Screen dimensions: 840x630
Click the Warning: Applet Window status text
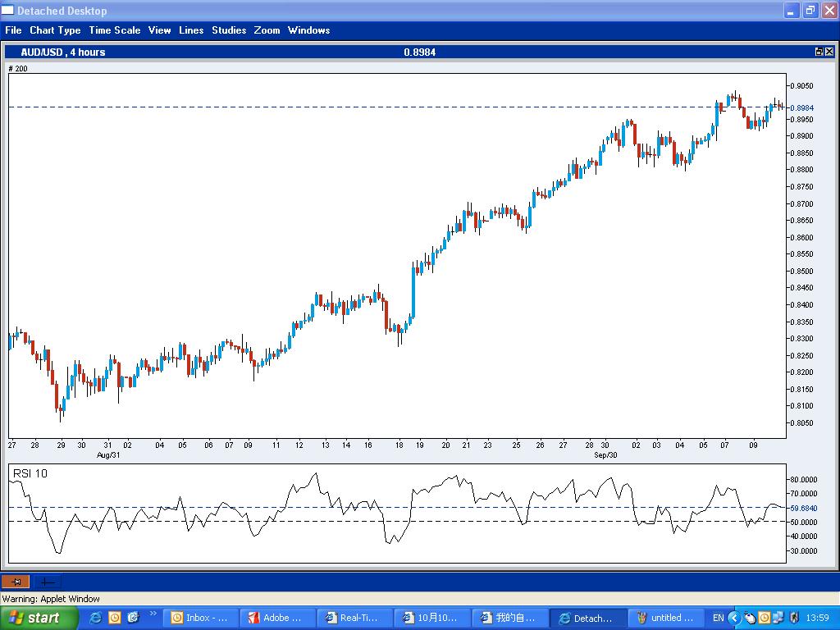51,599
